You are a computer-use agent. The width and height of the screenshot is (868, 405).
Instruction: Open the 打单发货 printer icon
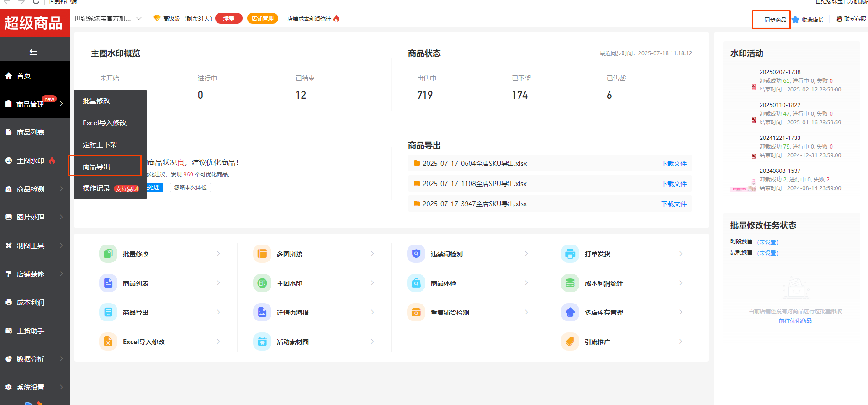point(570,254)
